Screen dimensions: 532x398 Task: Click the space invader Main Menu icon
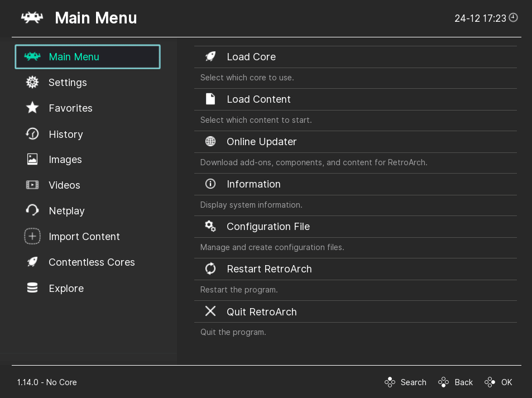point(32,56)
